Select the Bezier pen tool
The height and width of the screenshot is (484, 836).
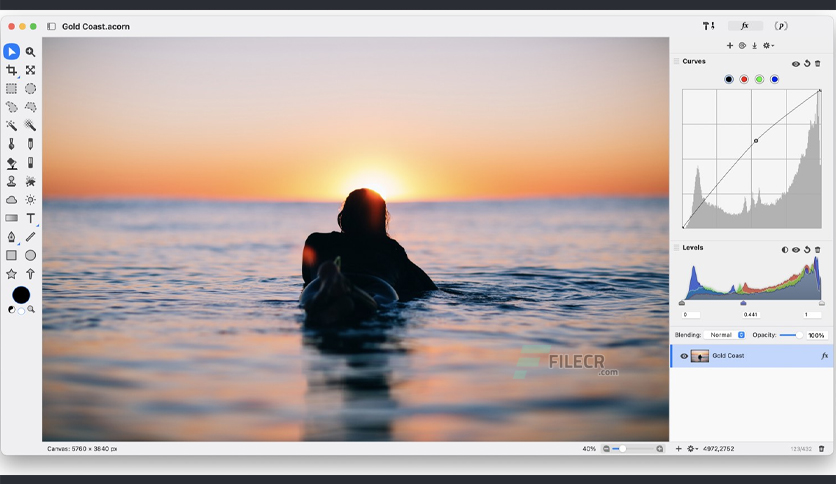click(12, 237)
